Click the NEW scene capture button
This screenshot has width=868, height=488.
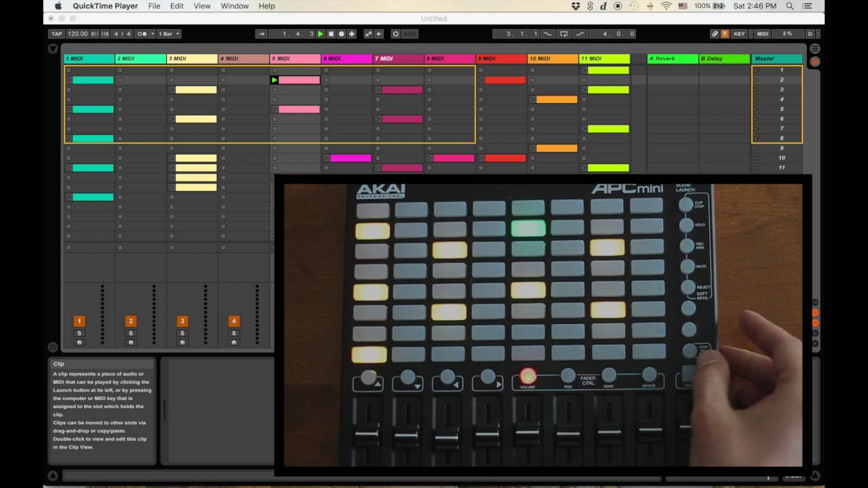tap(410, 34)
